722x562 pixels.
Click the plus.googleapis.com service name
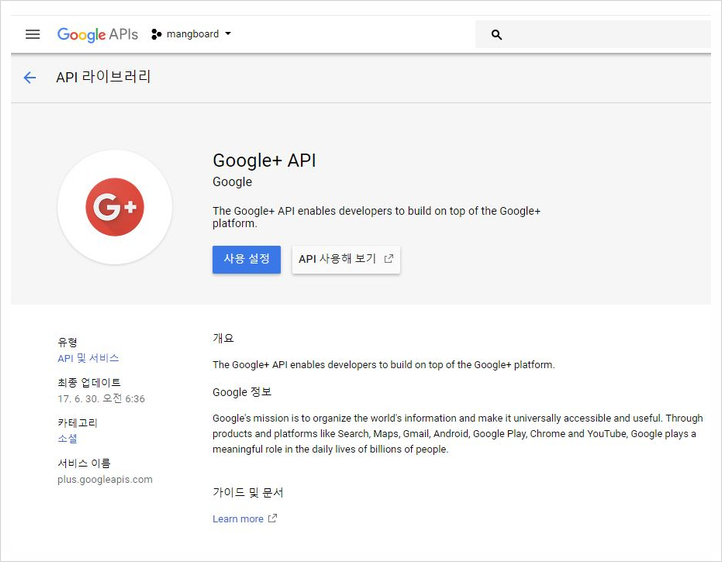coord(105,479)
